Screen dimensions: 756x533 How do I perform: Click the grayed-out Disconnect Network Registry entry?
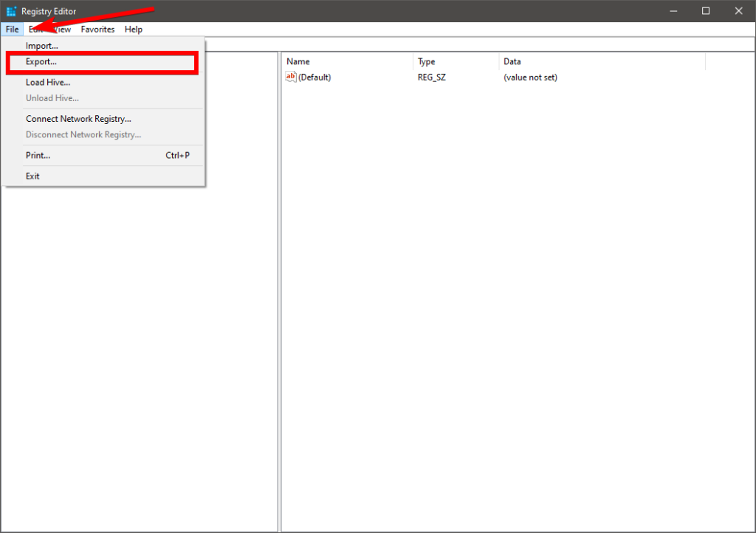tap(83, 134)
